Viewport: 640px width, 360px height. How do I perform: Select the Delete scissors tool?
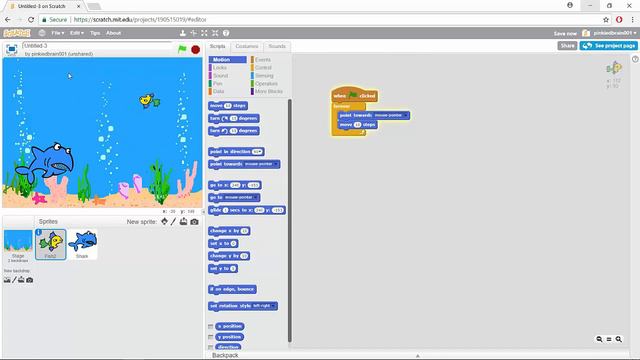(193, 33)
